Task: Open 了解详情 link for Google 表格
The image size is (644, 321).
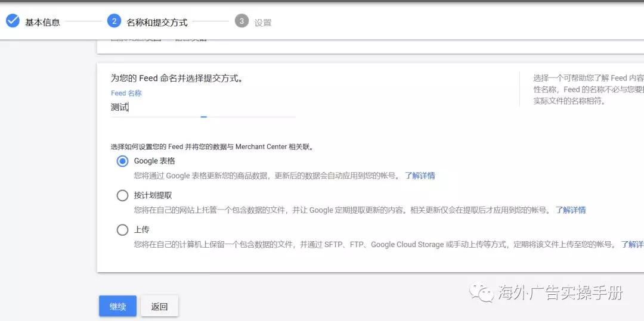Action: tap(420, 176)
